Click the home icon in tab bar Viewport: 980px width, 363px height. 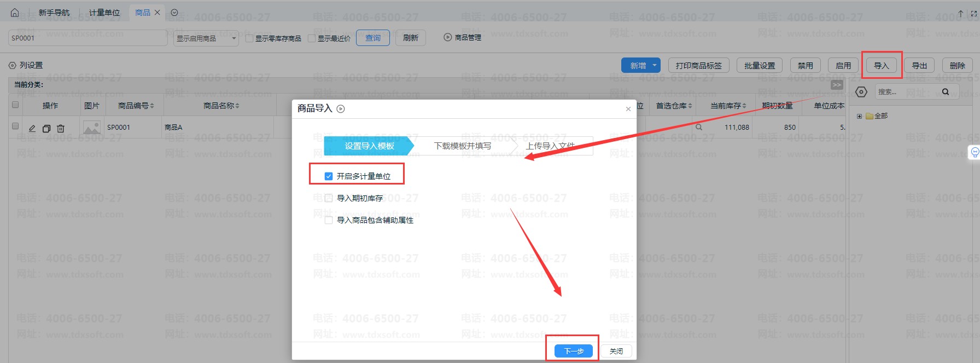pos(15,13)
